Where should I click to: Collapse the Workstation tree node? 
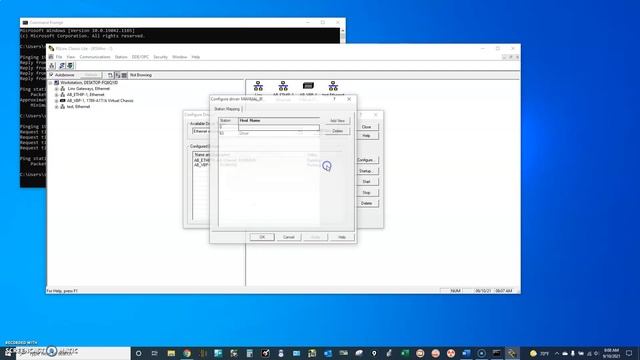pyautogui.click(x=51, y=83)
